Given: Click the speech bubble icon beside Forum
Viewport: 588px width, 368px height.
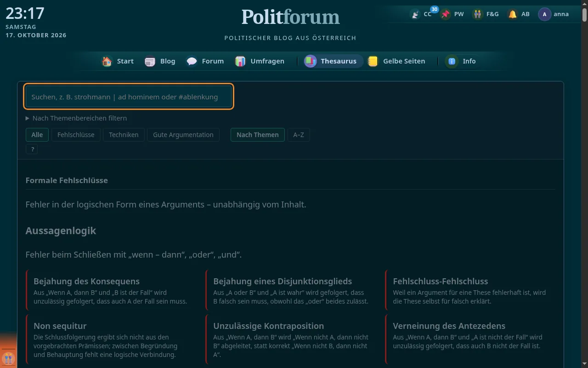Looking at the screenshot, I should [192, 61].
